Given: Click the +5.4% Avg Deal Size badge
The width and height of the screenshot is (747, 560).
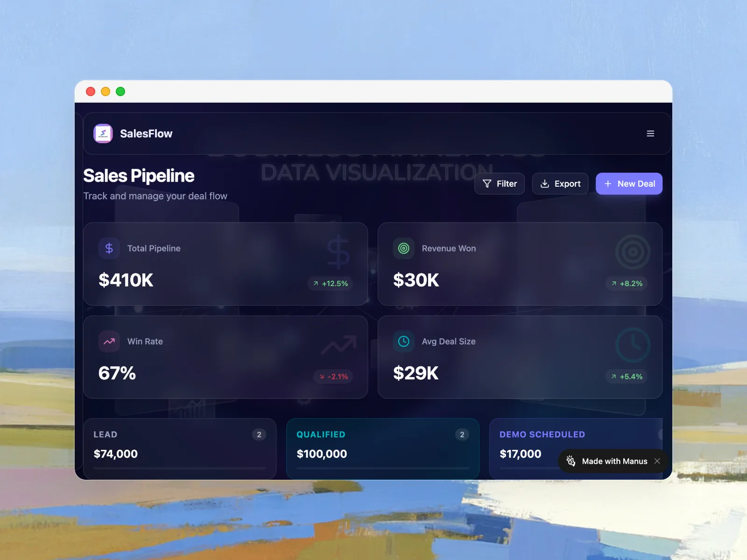Looking at the screenshot, I should 627,377.
